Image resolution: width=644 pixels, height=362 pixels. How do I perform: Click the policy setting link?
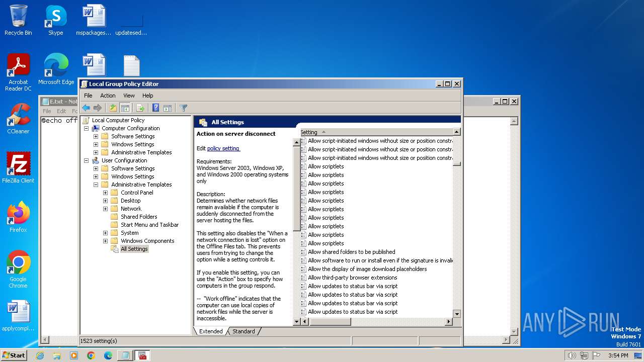pyautogui.click(x=223, y=148)
